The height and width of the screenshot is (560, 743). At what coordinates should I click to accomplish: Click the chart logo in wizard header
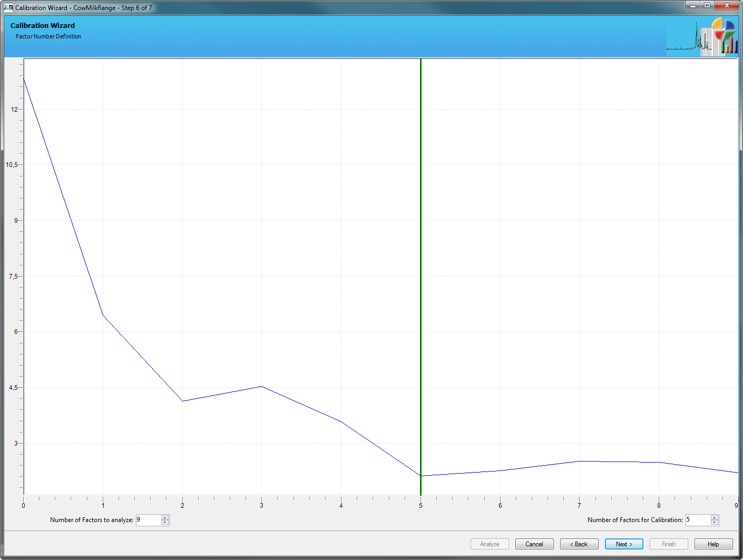(702, 37)
